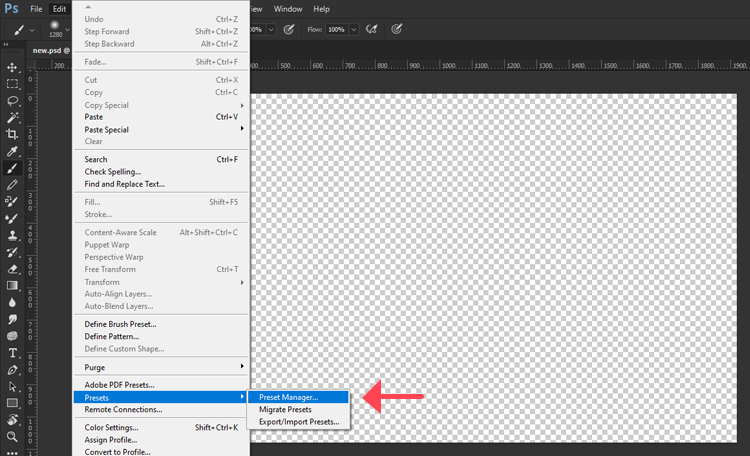The image size is (750, 456).
Task: Choose the Gradient tool in toolbar
Action: coord(13,285)
